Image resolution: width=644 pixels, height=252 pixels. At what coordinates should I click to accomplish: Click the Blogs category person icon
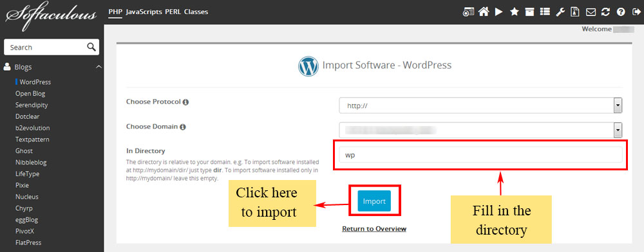click(7, 67)
